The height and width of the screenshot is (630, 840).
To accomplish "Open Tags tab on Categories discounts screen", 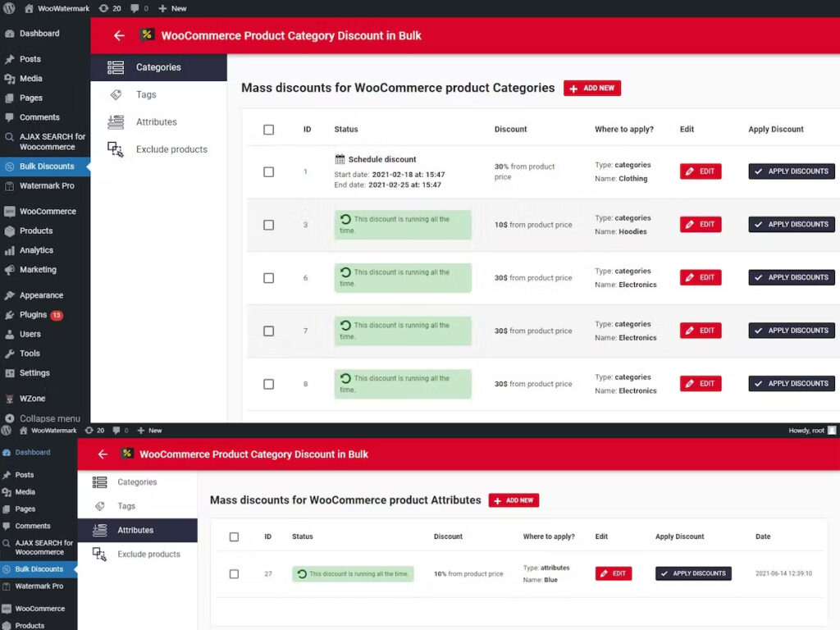I will click(158, 95).
